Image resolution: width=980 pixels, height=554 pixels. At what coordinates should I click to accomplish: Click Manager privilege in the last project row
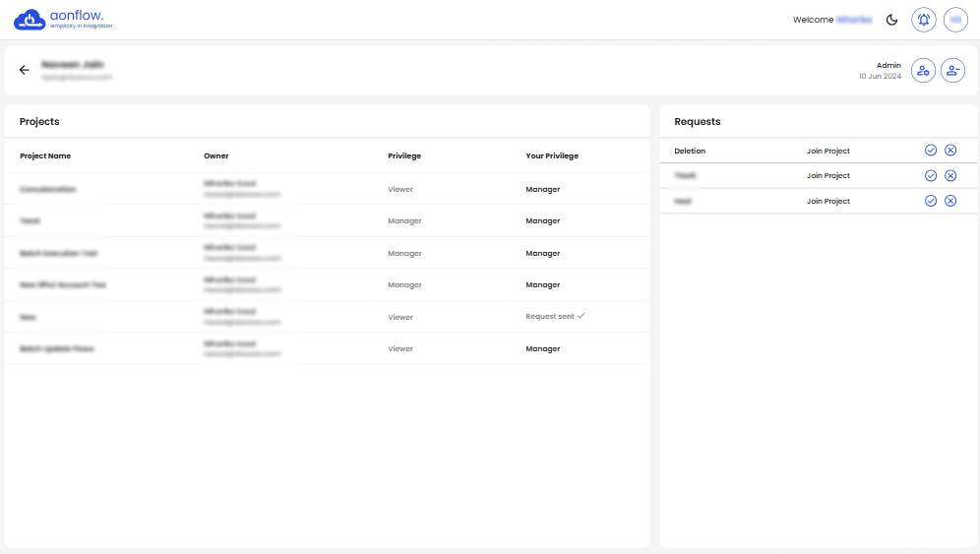(x=542, y=348)
